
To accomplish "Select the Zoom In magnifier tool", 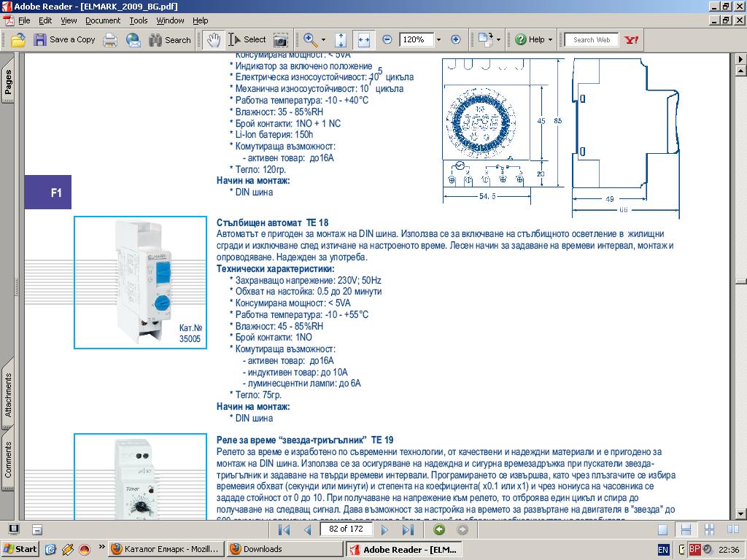I will point(311,40).
